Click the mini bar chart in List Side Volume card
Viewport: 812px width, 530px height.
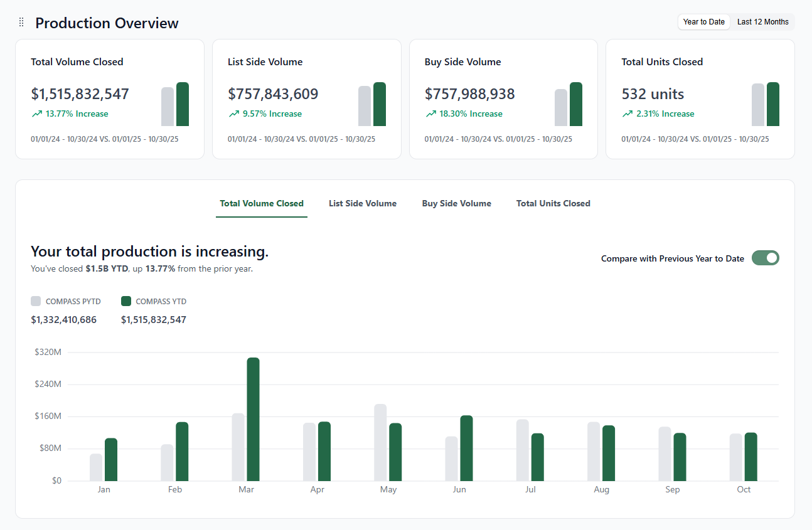[x=372, y=104]
